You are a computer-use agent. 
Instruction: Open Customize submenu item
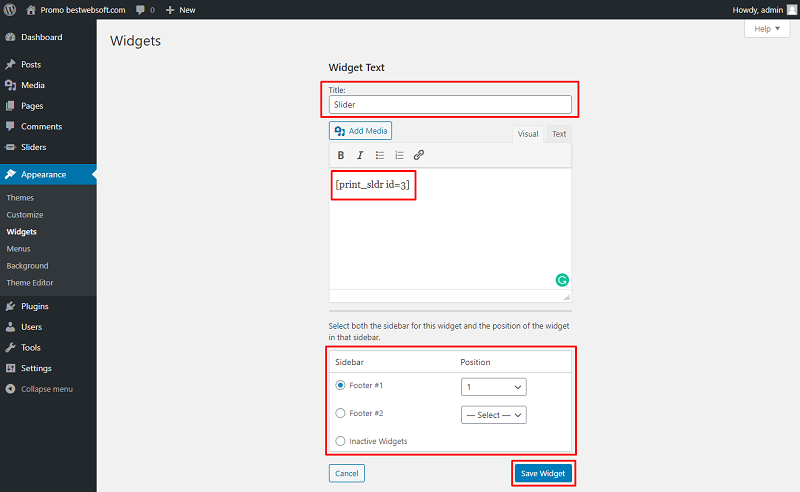(x=24, y=215)
